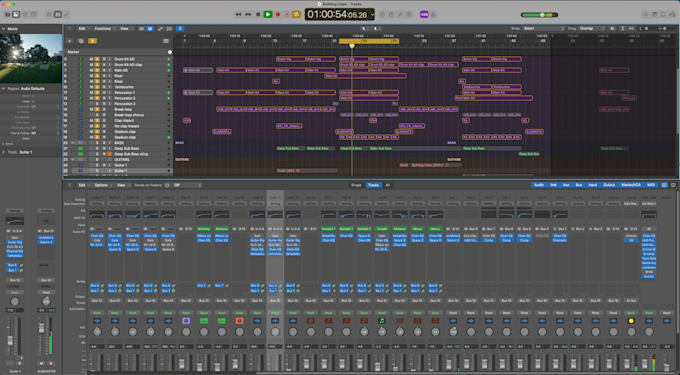Select the Stadium clap track with lit green indicator
Screen dimensions: 680x375
click(x=125, y=137)
